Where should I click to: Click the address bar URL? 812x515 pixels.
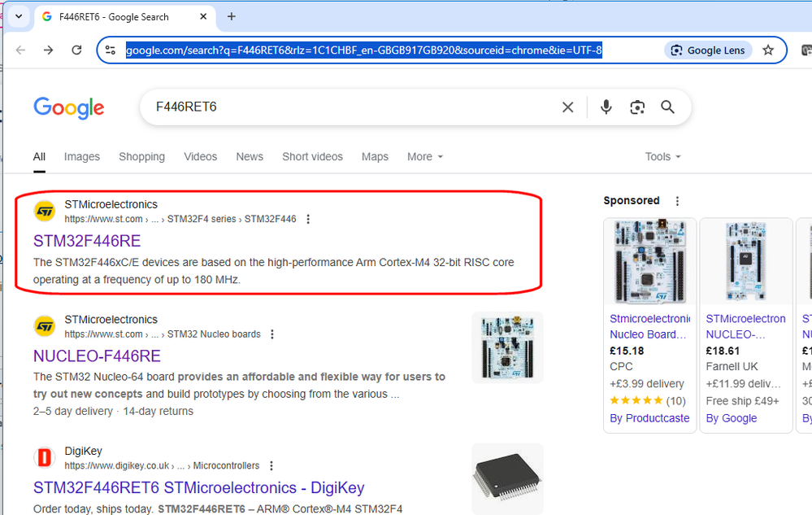point(364,50)
